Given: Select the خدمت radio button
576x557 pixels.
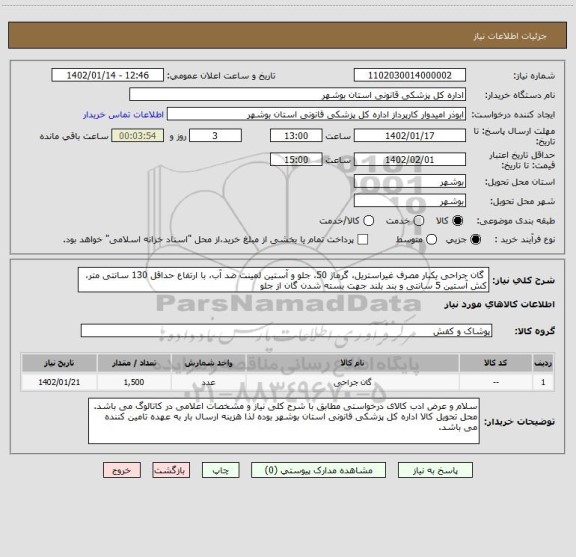Looking at the screenshot, I should click(419, 221).
